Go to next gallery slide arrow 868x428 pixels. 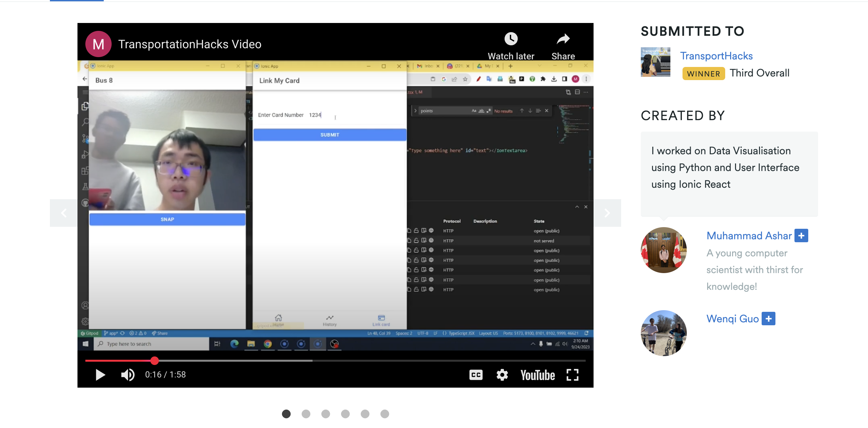tap(607, 213)
